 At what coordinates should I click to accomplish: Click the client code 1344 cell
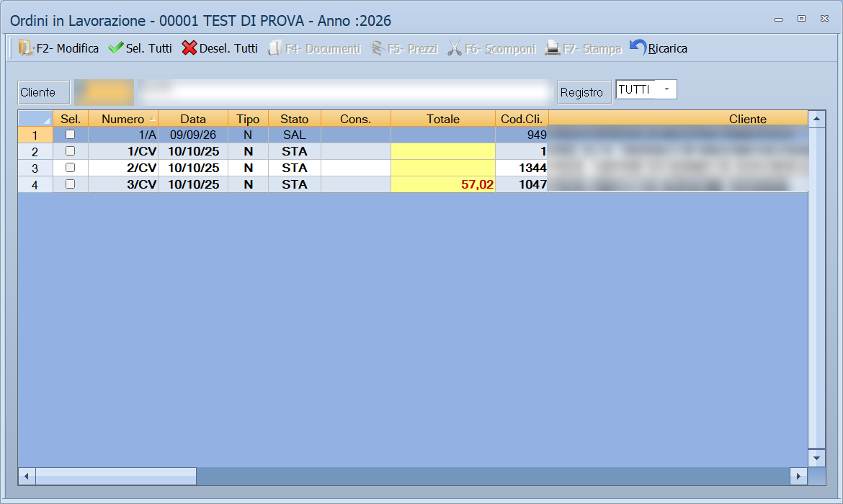click(522, 168)
